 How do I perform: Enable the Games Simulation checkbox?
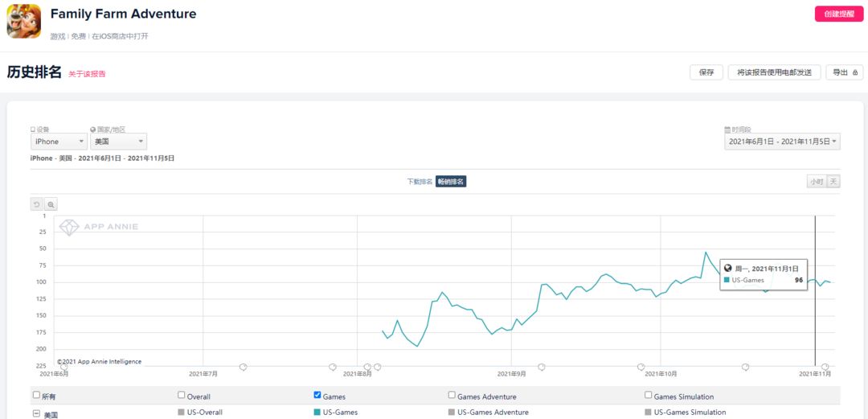click(x=649, y=395)
